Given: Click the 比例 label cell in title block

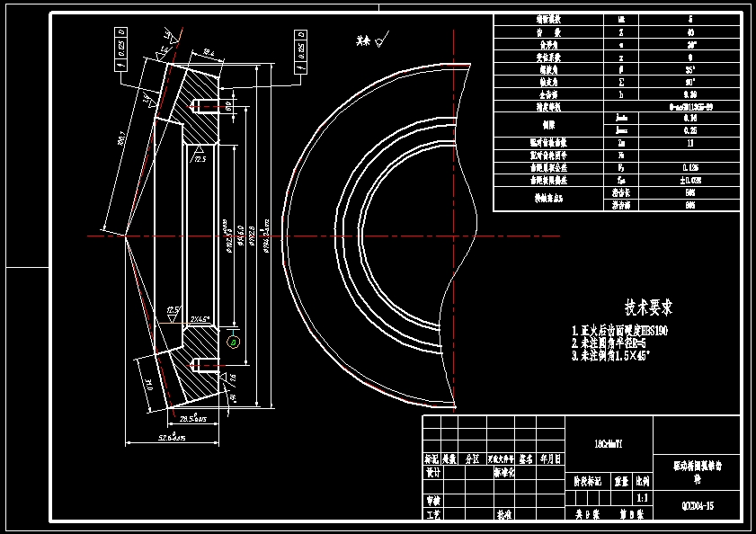Looking at the screenshot, I should coord(642,481).
